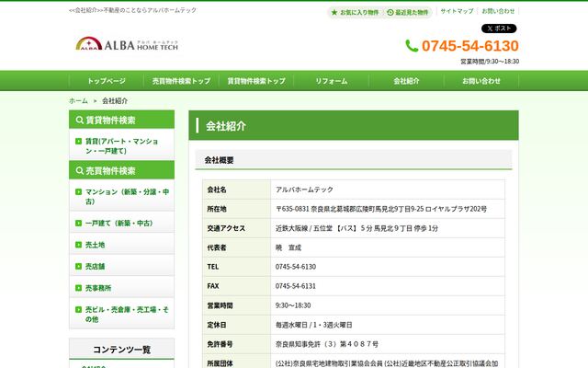Click the FAX value 0745-54-6131

[296, 286]
